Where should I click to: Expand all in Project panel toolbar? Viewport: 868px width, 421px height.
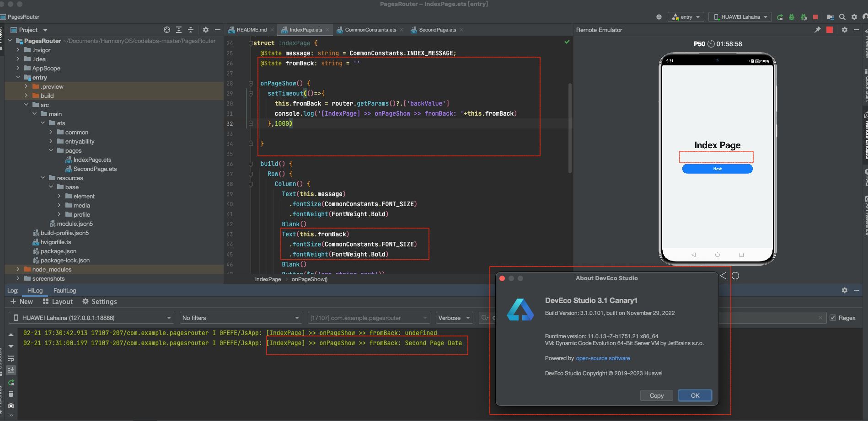[179, 30]
